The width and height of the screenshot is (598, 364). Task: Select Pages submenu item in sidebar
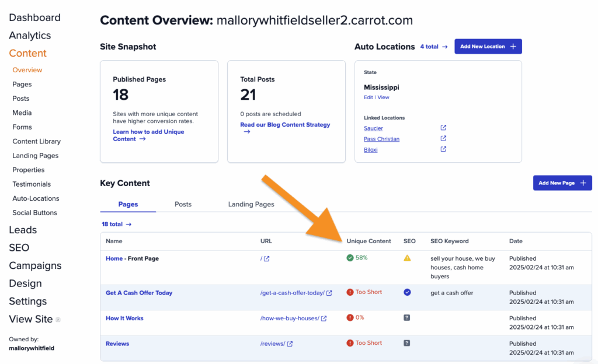tap(22, 84)
